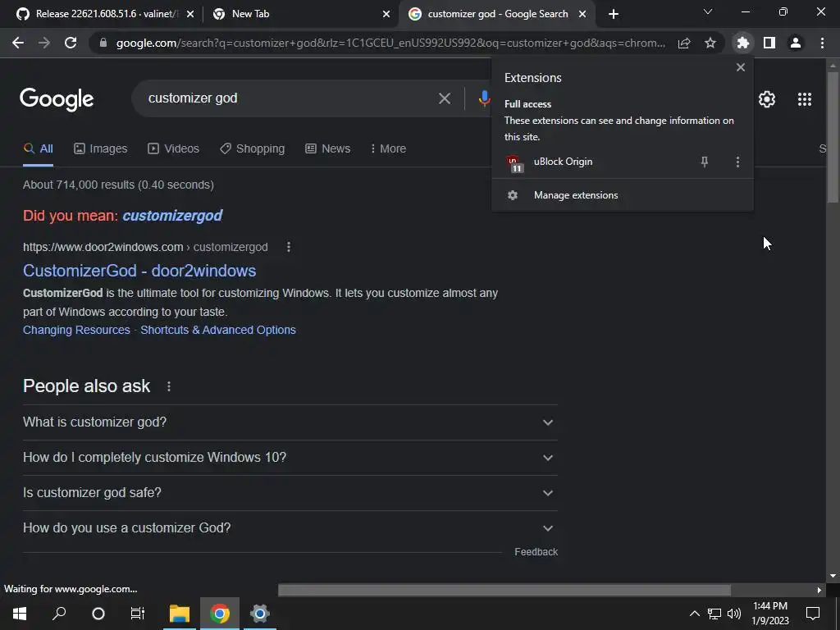Open the Google apps grid
The width and height of the screenshot is (840, 630).
pos(805,99)
